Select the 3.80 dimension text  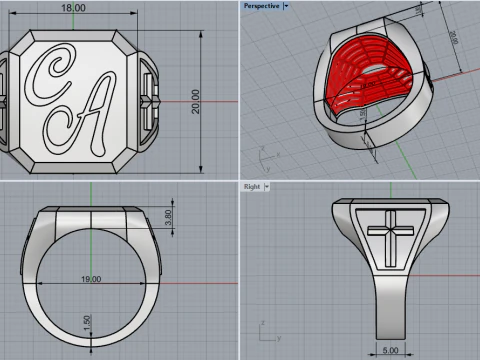(168, 217)
